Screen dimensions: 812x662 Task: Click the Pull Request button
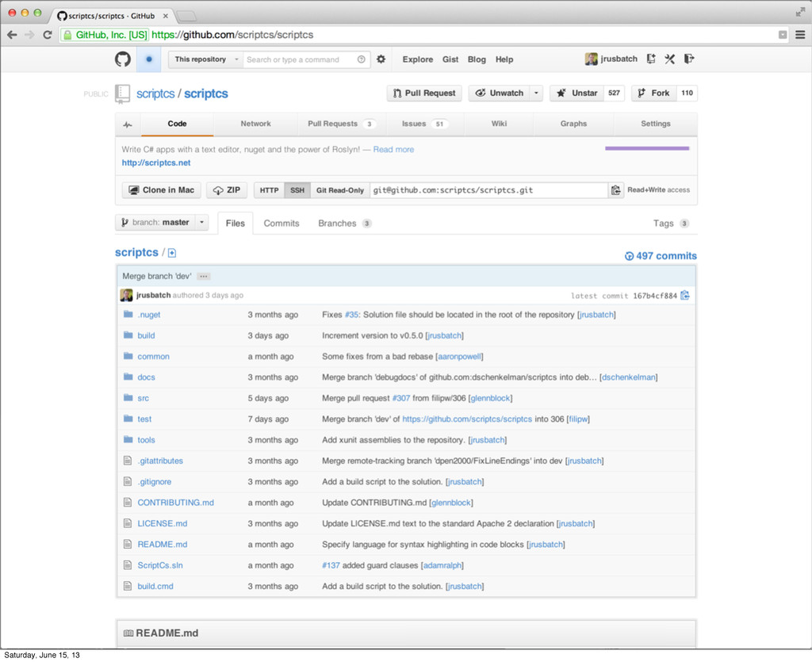coord(424,94)
